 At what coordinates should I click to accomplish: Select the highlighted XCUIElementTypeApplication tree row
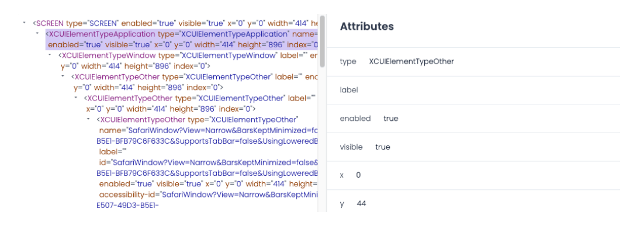coord(182,39)
